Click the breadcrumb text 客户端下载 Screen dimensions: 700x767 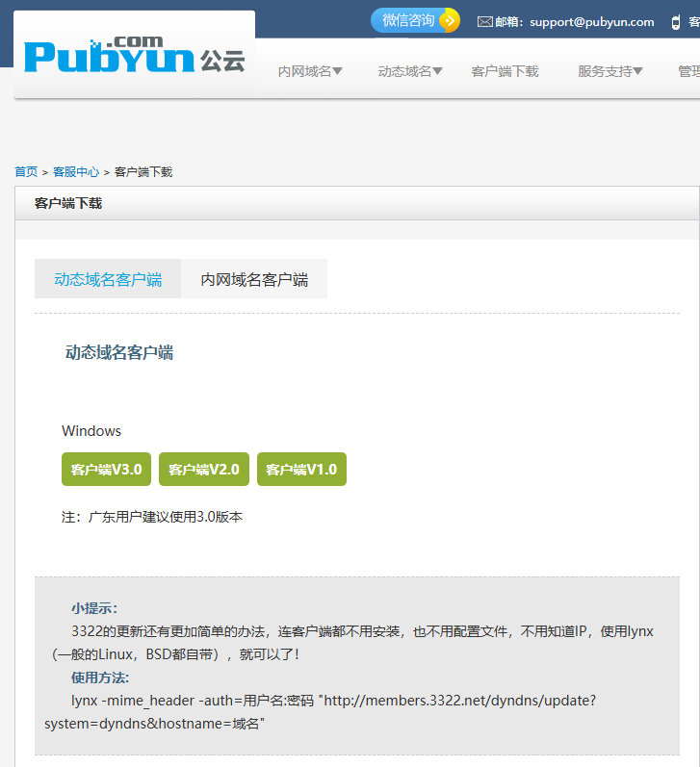[x=143, y=171]
